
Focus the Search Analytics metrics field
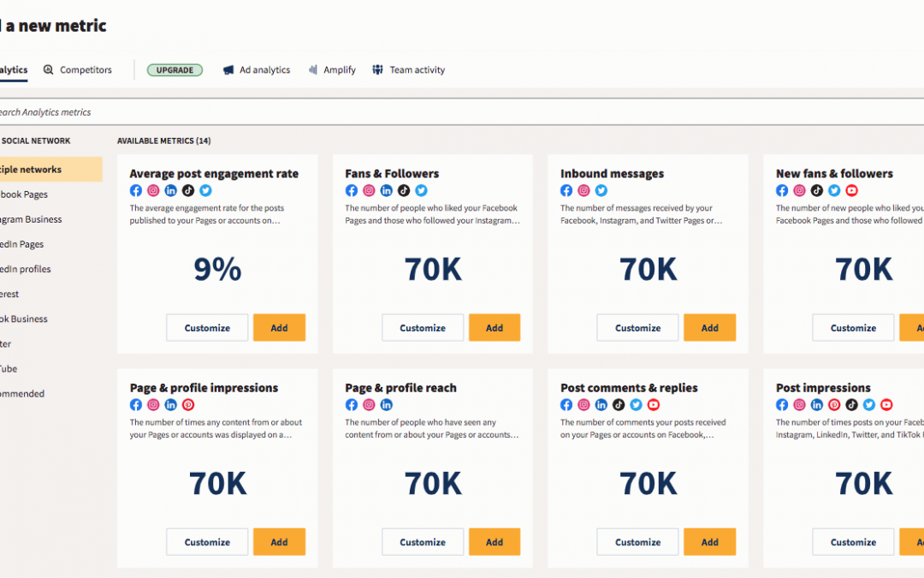coord(462,112)
